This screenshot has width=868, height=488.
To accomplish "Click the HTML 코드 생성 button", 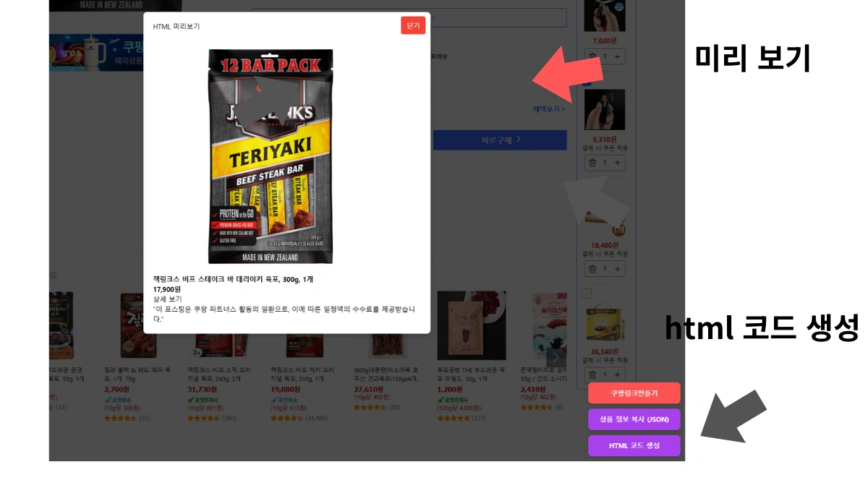I will [634, 446].
